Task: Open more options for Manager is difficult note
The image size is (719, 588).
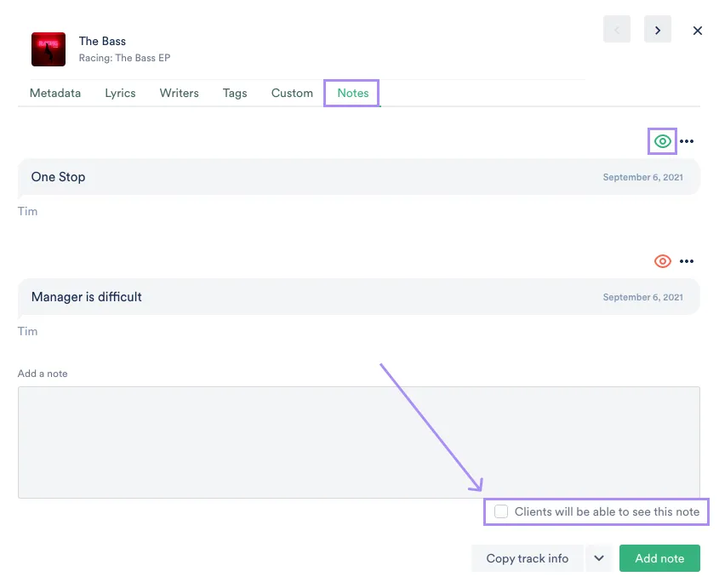Action: [687, 261]
